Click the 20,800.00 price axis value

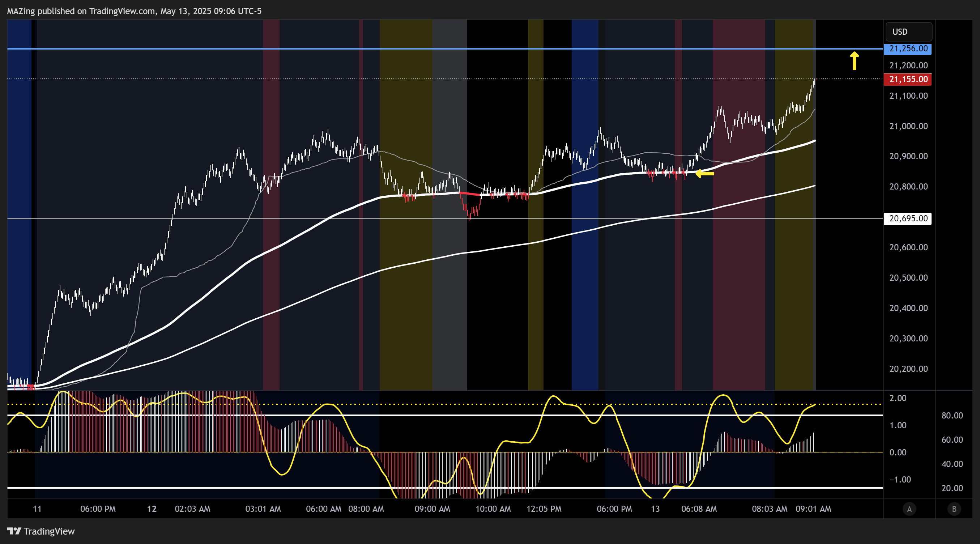click(908, 187)
